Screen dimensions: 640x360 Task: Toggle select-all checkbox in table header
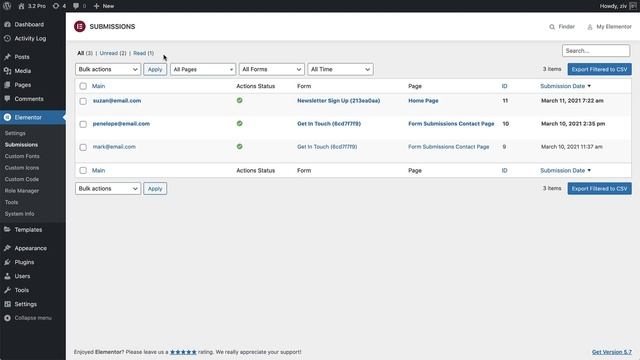pos(83,86)
